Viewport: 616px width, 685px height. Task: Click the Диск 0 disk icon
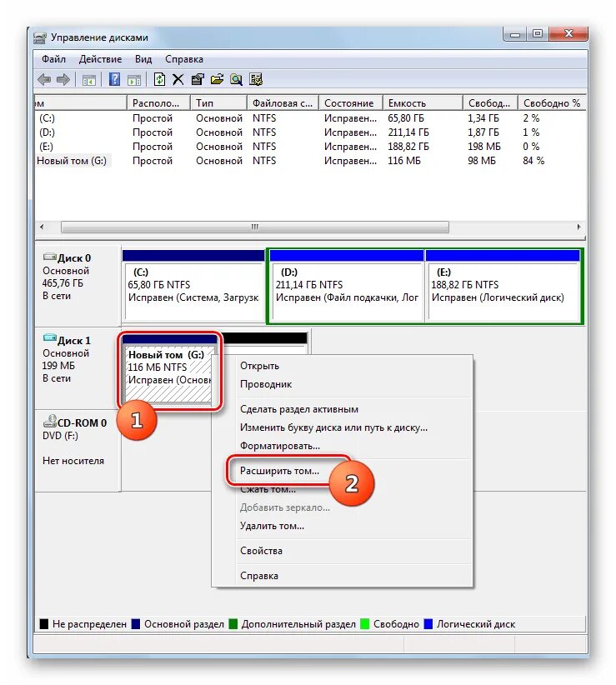pos(50,257)
